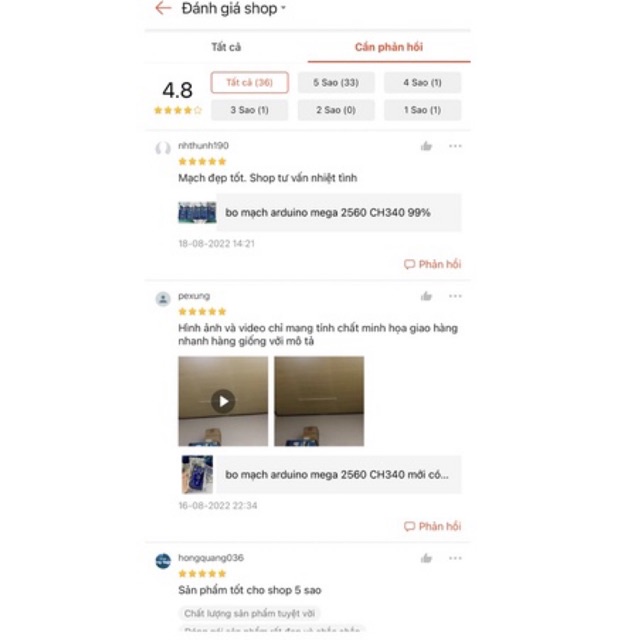Open more options for hongquang036's review

(455, 558)
